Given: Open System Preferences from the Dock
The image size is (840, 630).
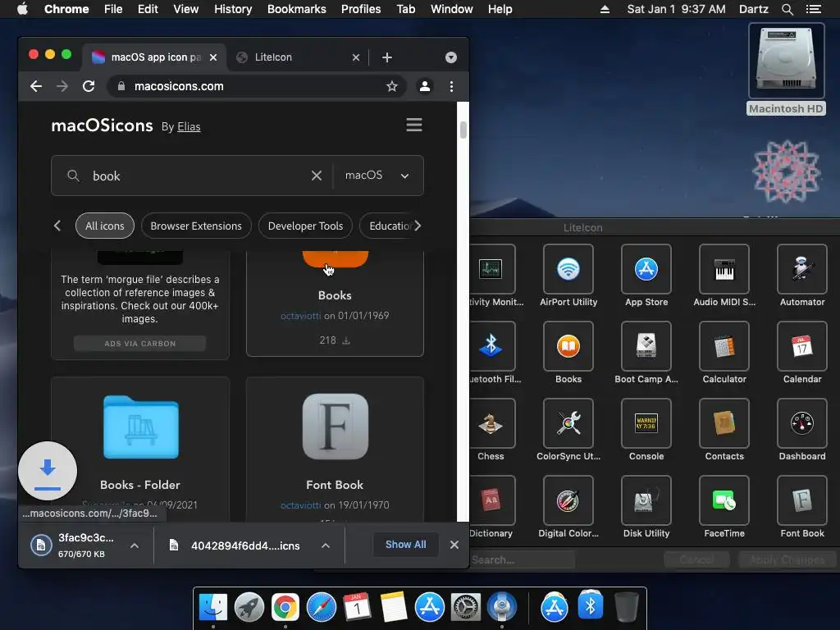Looking at the screenshot, I should coord(466,608).
